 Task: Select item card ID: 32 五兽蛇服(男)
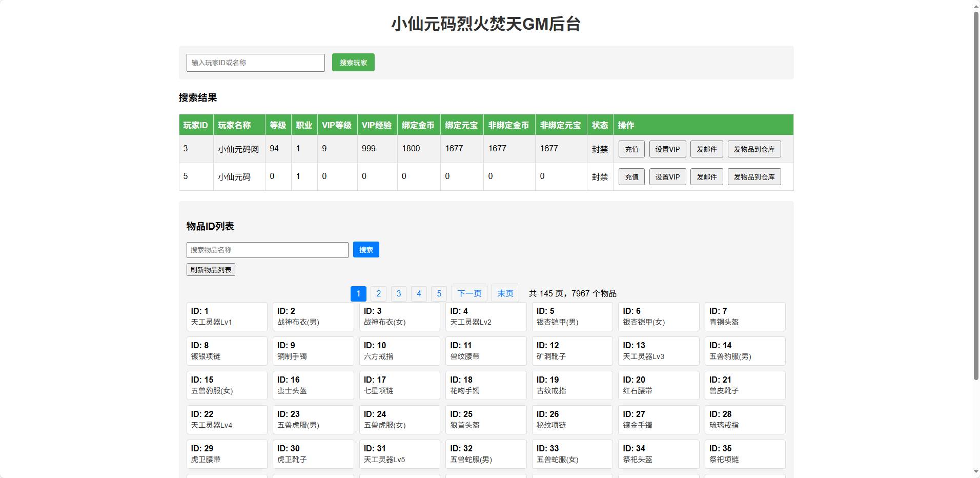(486, 454)
